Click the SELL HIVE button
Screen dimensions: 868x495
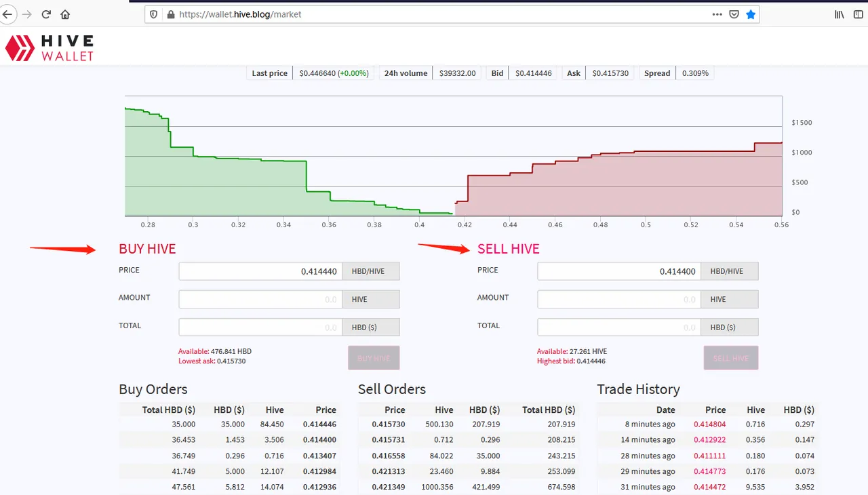coord(731,358)
